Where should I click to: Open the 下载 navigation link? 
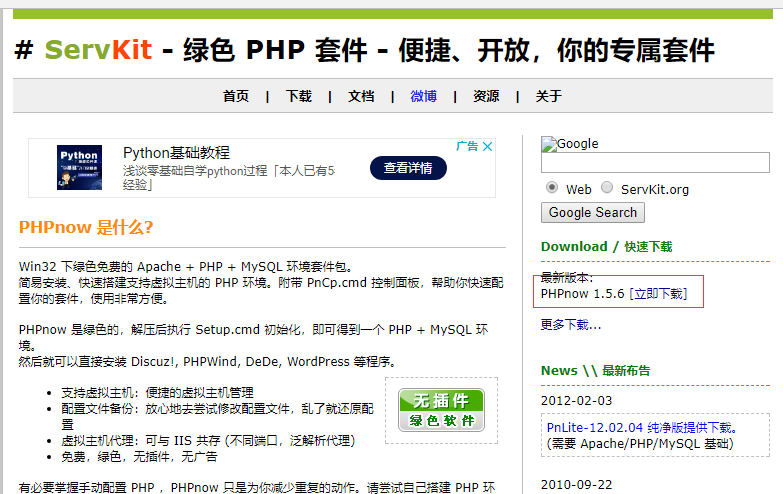299,96
